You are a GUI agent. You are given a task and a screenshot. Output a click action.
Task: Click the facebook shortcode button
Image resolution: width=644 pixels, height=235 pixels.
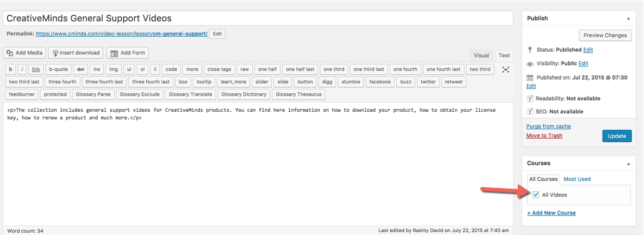380,82
